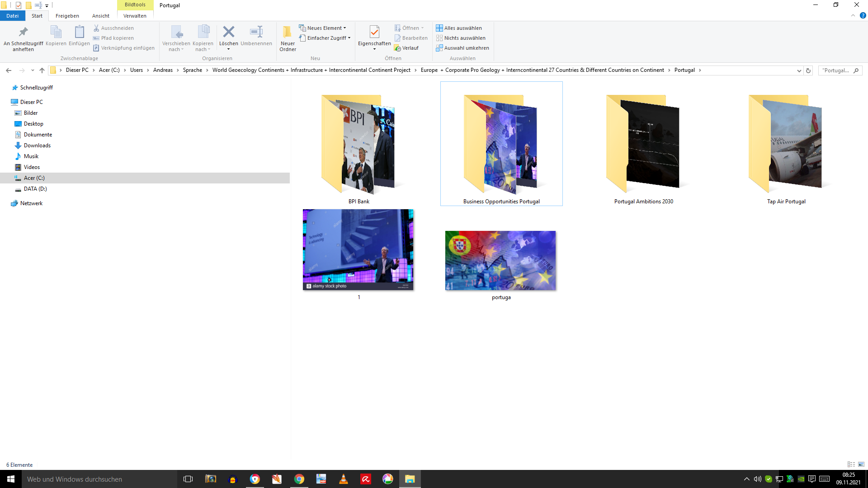Viewport: 868px width, 488px height.
Task: Click Alles auswählen
Action: [x=459, y=28]
